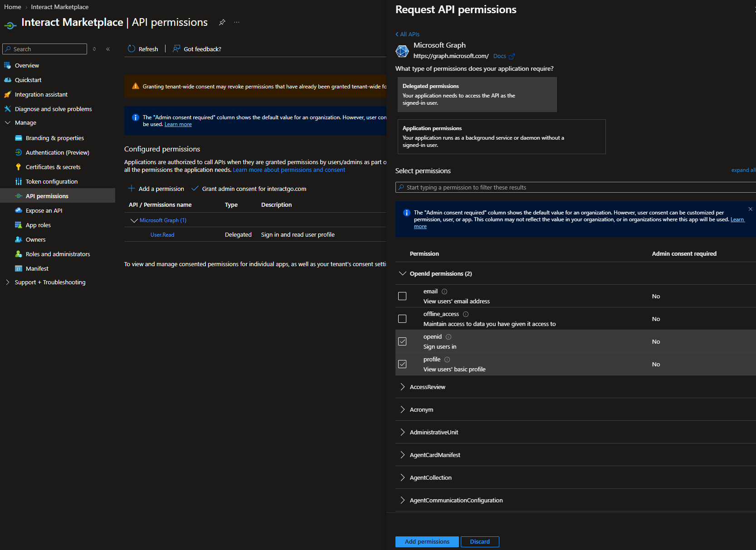Image resolution: width=756 pixels, height=550 pixels.
Task: Click the App roles grid icon
Action: pos(19,225)
